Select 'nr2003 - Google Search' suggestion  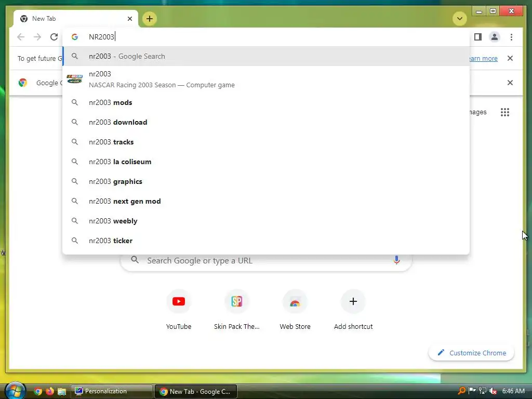tap(267, 56)
